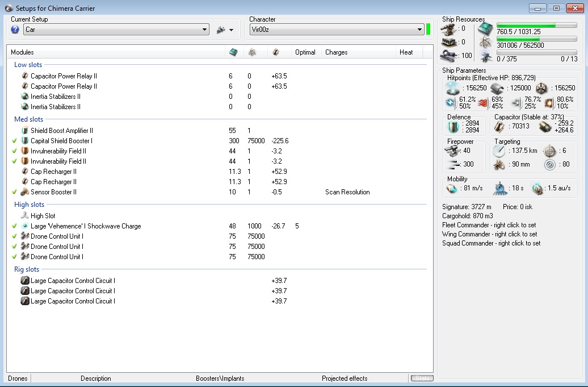The image size is (588, 387).
Task: Click the CPU usage progress bar
Action: tap(536, 25)
